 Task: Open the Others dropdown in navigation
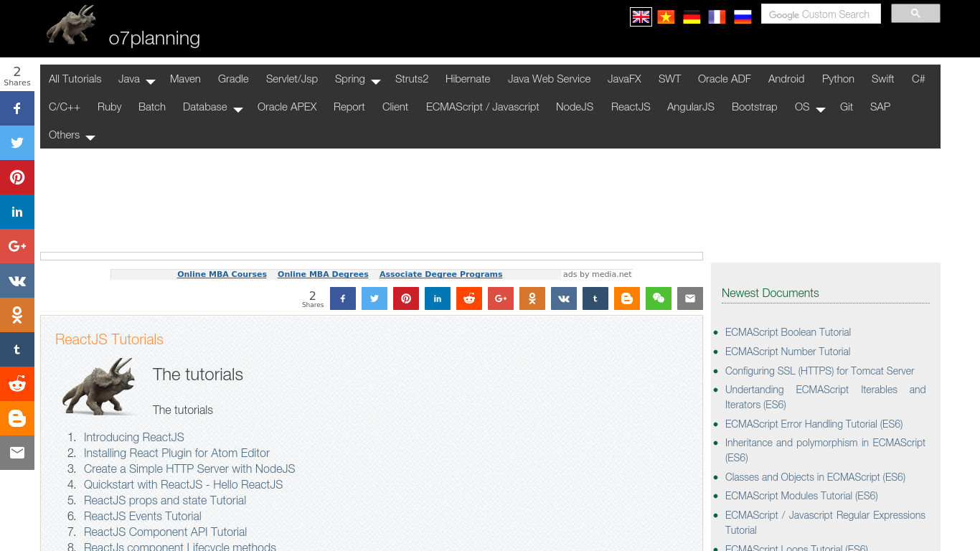tap(72, 136)
